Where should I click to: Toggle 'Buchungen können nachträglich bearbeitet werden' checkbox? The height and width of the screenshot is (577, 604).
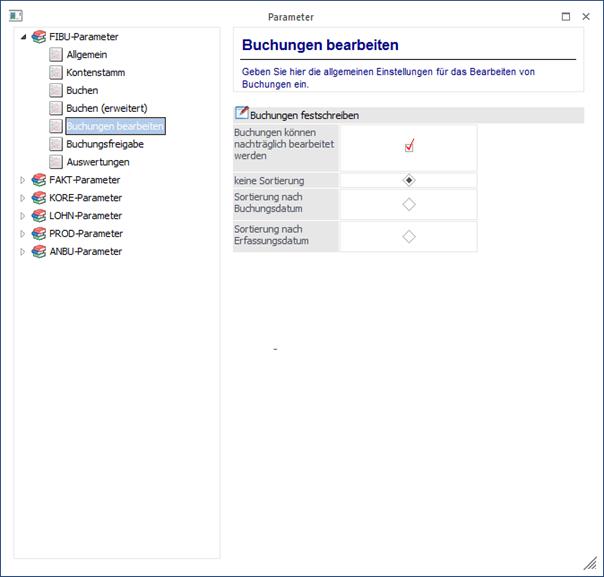409,146
